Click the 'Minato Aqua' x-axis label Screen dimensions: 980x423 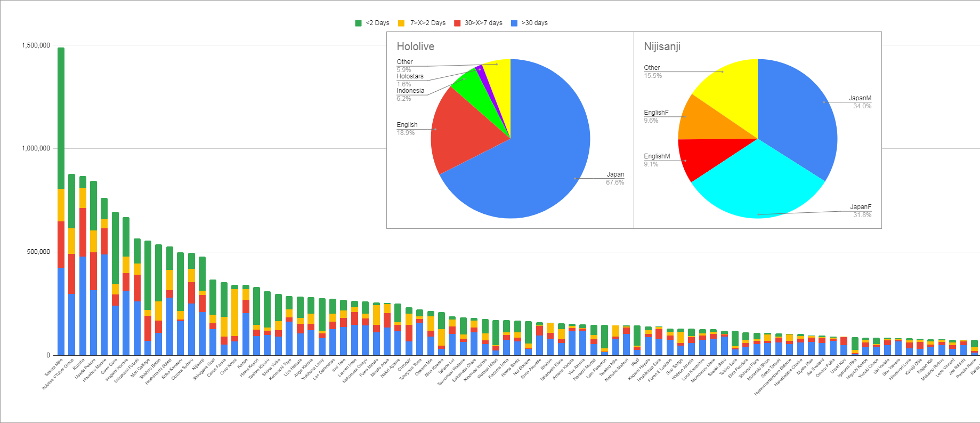pyautogui.click(x=379, y=367)
